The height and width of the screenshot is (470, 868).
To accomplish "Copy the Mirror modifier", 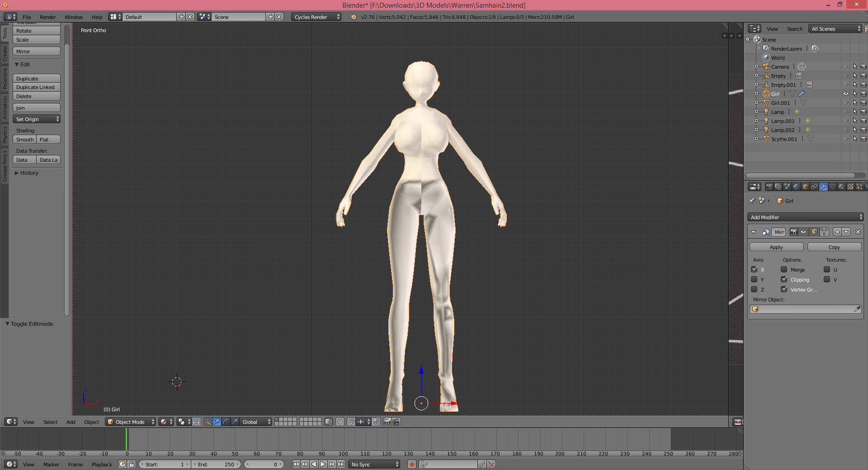I will click(834, 247).
